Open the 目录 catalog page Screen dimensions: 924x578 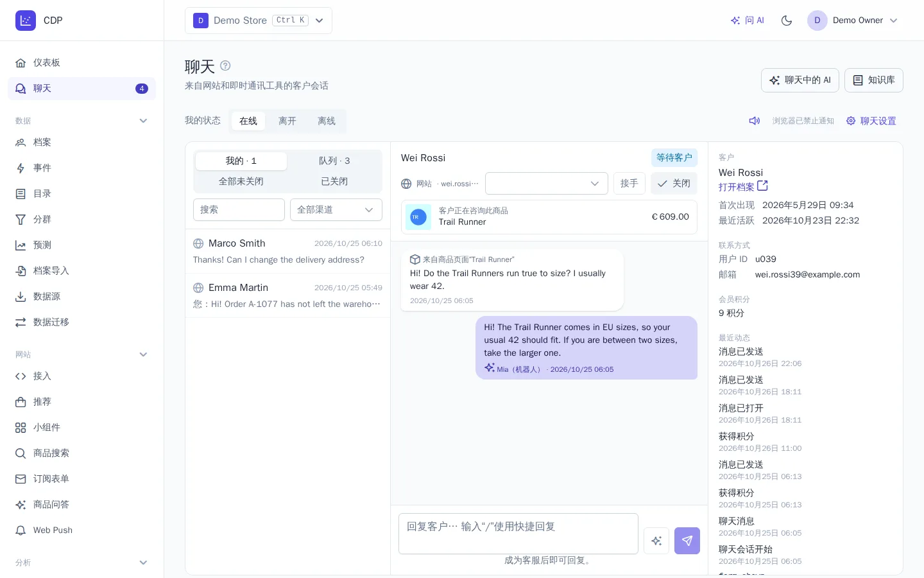click(x=81, y=194)
